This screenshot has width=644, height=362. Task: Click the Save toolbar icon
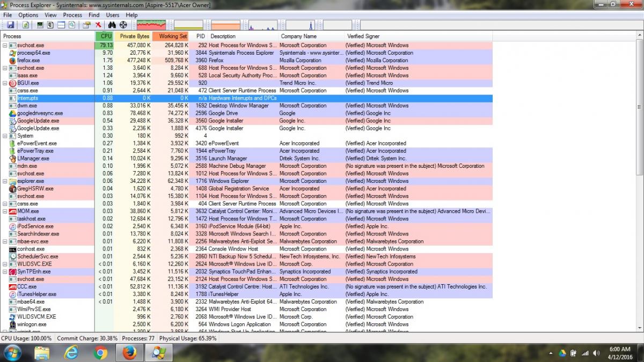[10, 25]
